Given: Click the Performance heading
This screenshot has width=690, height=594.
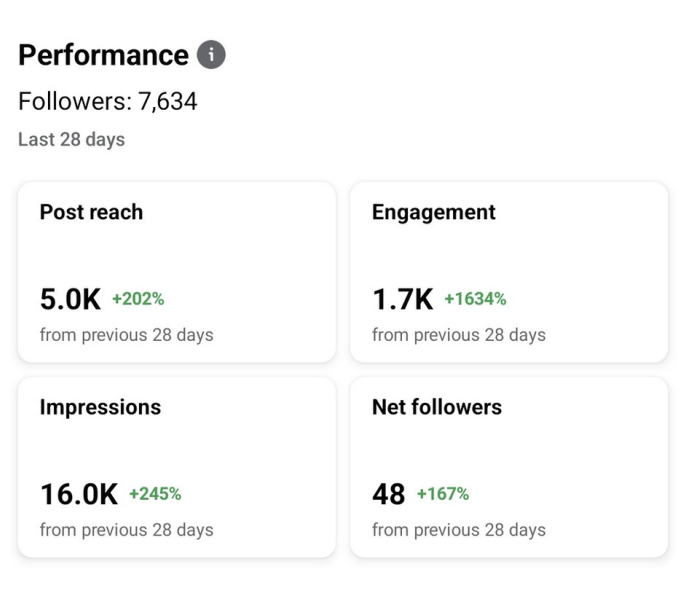Looking at the screenshot, I should [103, 55].
